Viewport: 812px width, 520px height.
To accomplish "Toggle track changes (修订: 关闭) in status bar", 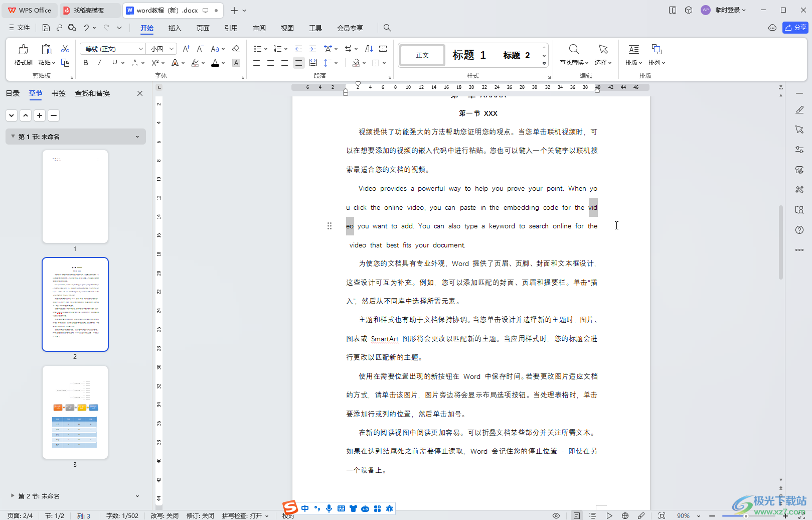I will 200,515.
